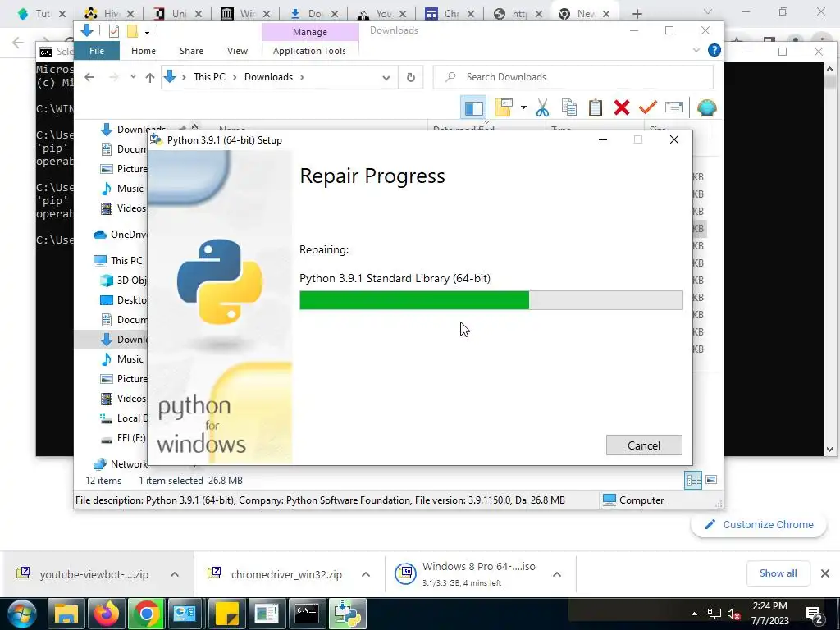Select Music under quick access

pyautogui.click(x=130, y=189)
